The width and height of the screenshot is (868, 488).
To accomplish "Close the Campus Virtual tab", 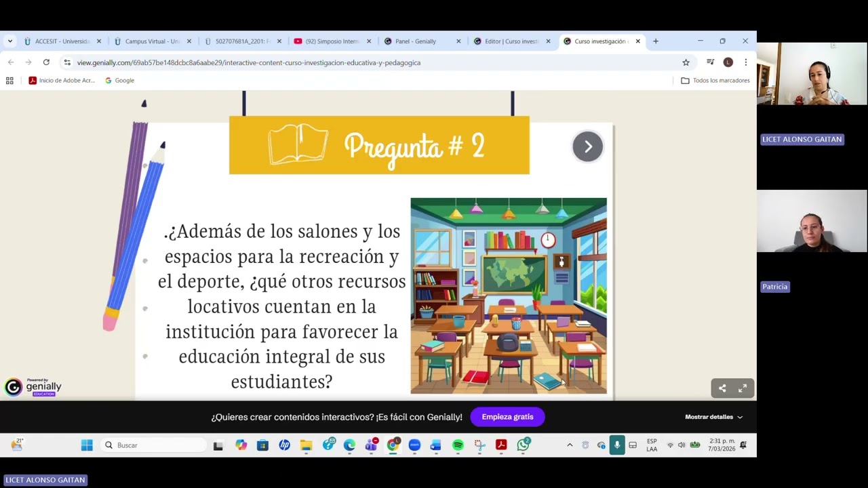I will click(189, 41).
